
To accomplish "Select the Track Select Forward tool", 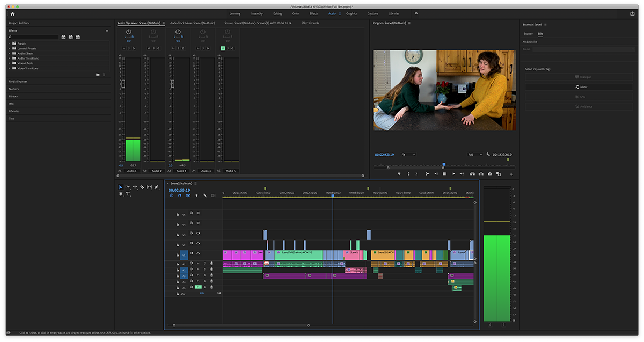I will (x=128, y=187).
